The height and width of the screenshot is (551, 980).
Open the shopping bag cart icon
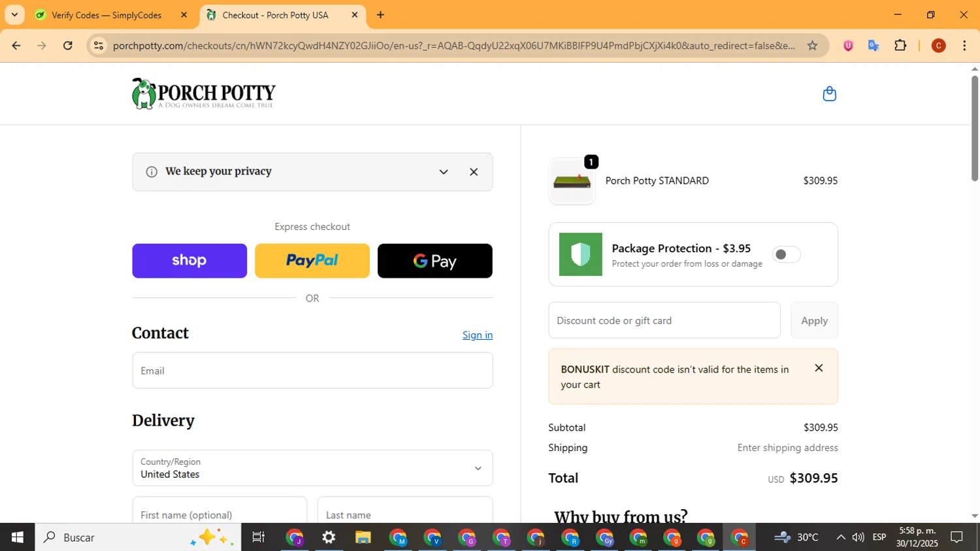tap(829, 93)
